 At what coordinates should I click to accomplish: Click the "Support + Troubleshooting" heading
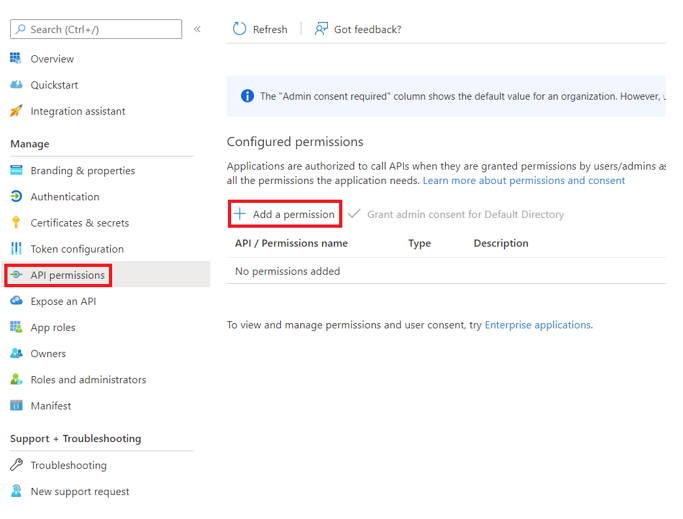click(75, 438)
